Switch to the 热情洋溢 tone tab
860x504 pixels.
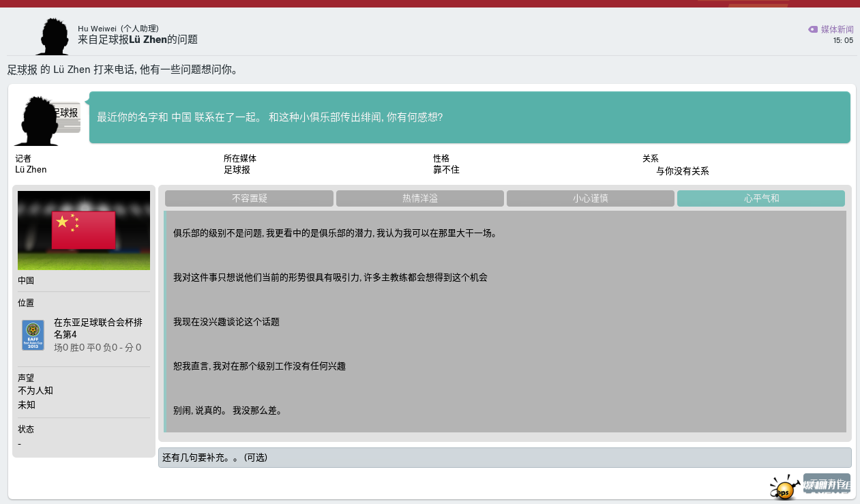tap(419, 198)
